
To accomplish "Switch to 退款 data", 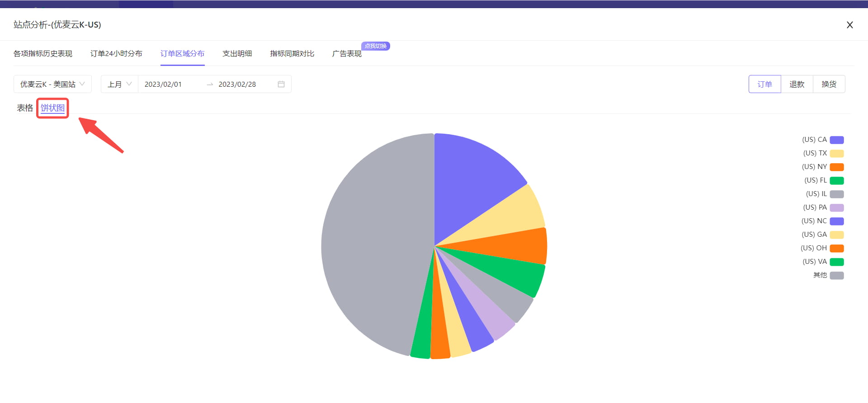I will [x=797, y=84].
